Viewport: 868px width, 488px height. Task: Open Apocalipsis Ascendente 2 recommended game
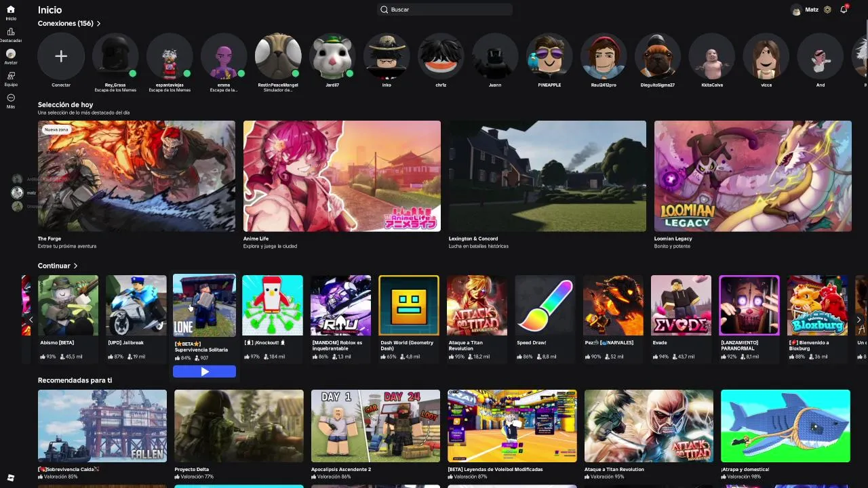tap(376, 426)
